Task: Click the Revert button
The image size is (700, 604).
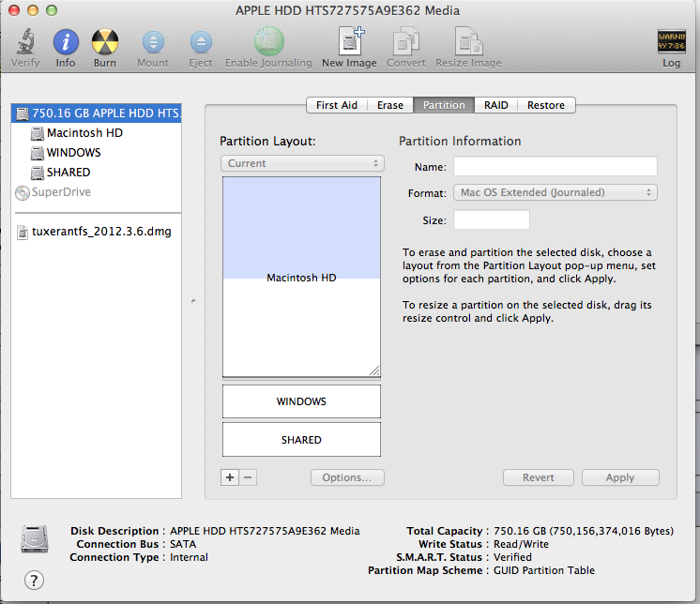Action: 539,477
